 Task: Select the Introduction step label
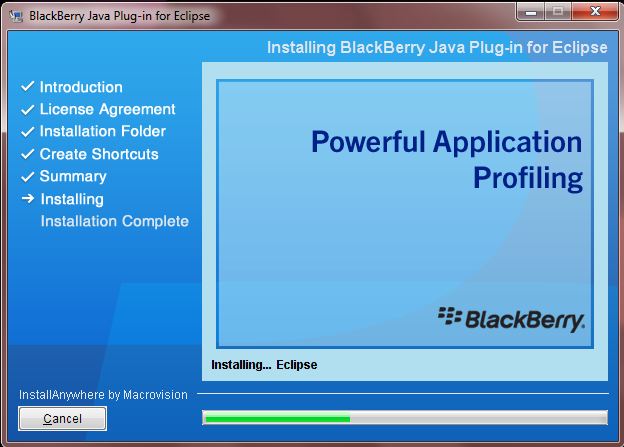point(81,87)
